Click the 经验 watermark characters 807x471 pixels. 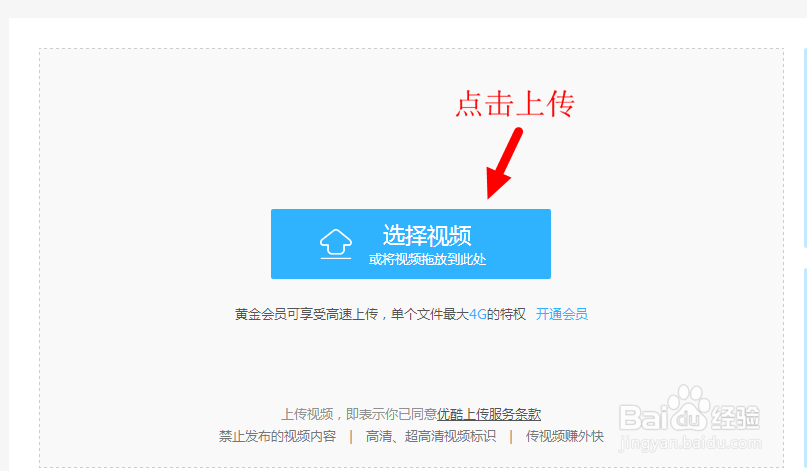pos(736,417)
